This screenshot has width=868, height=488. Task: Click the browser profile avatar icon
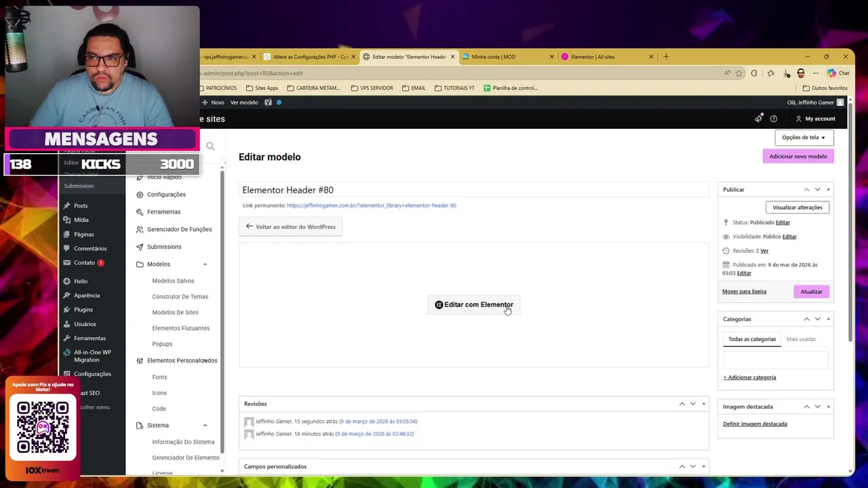[801, 73]
